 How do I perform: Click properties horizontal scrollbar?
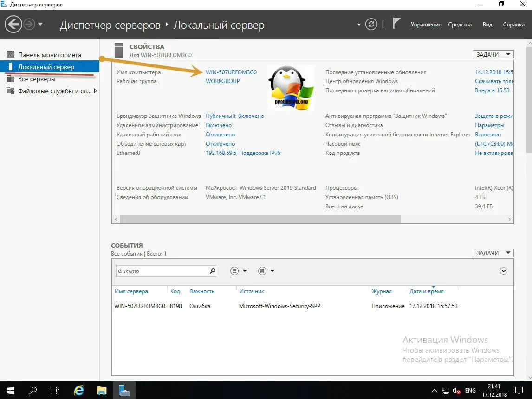click(x=260, y=219)
